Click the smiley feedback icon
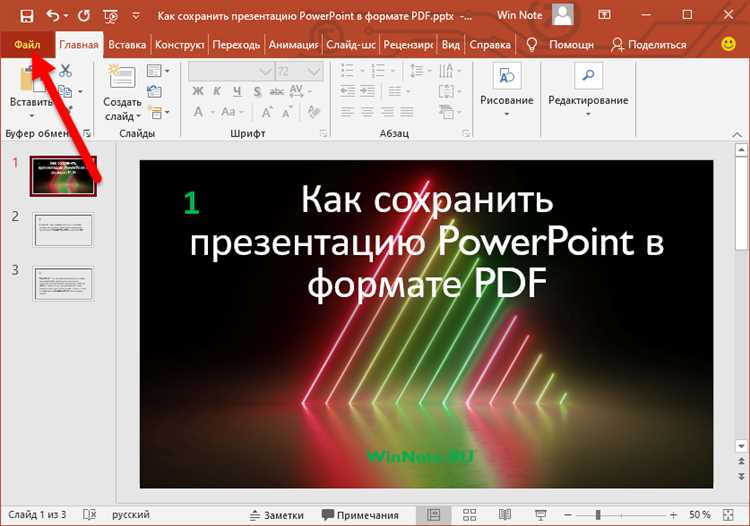The image size is (750, 526). tap(729, 44)
